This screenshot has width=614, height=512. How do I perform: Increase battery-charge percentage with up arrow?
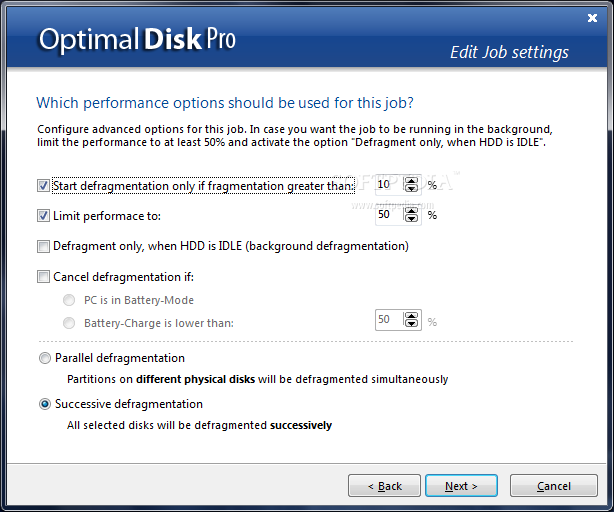(411, 316)
